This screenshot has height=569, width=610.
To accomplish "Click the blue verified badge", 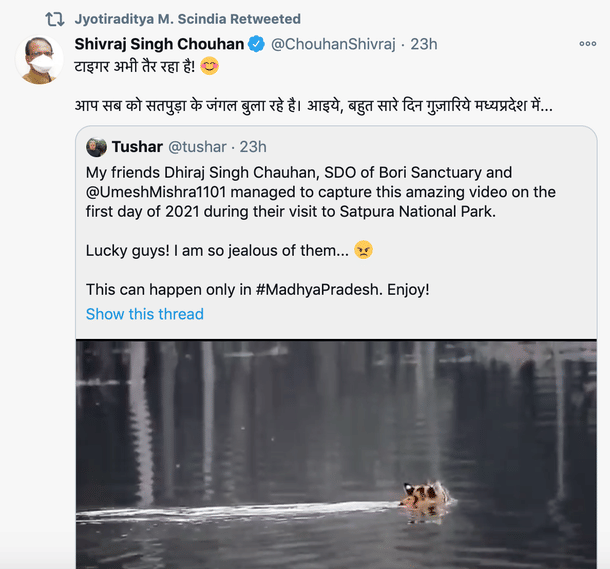I will click(x=256, y=44).
